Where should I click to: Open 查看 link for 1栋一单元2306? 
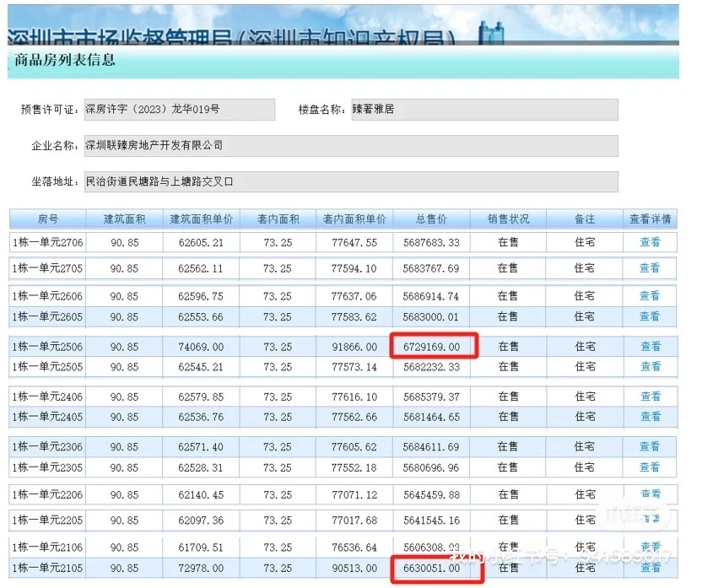[650, 446]
